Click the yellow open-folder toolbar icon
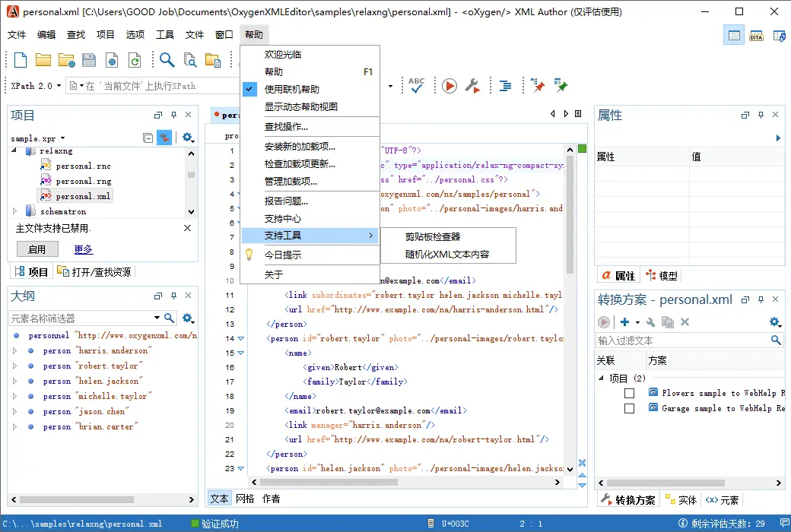The height and width of the screenshot is (532, 791). [43, 60]
